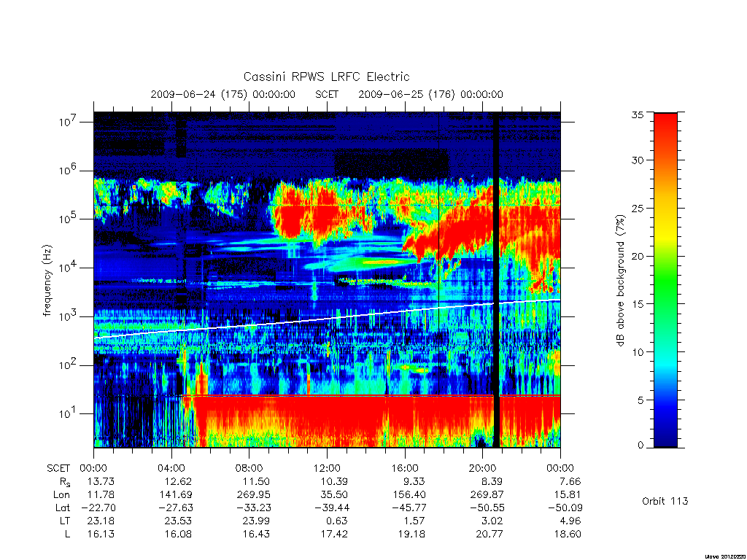Click the dark blue bottom of the color bar

coord(665,438)
